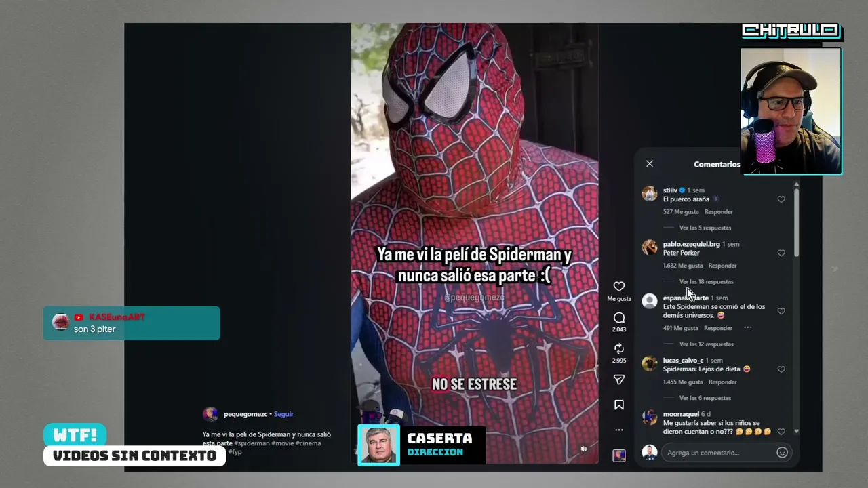Image resolution: width=868 pixels, height=488 pixels.
Task: Open avatar beside 'Este Spiderman se comió' comment
Action: coord(650,301)
